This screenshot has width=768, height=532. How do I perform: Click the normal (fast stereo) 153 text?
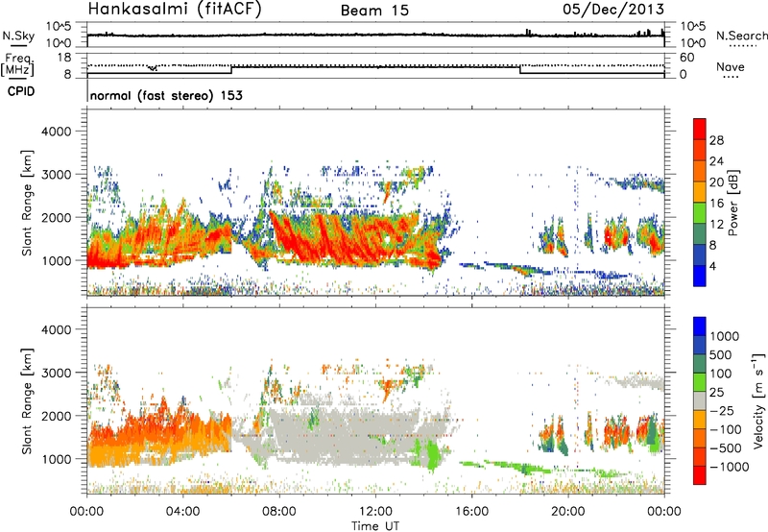coord(166,96)
